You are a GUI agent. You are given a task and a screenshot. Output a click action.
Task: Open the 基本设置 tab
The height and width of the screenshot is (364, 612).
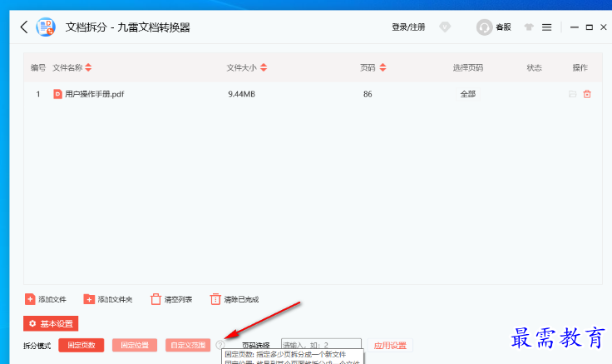(51, 323)
